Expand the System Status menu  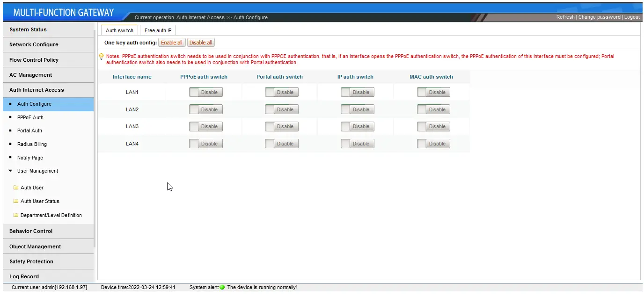[x=48, y=29]
